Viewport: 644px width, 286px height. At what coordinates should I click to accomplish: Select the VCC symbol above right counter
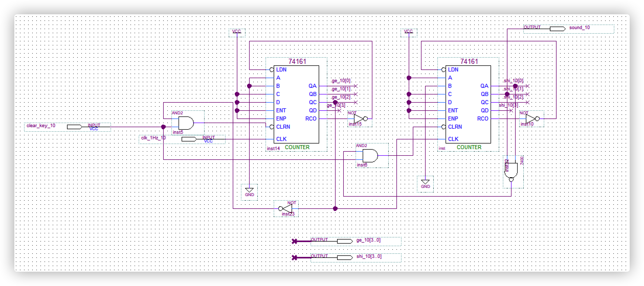tap(408, 32)
